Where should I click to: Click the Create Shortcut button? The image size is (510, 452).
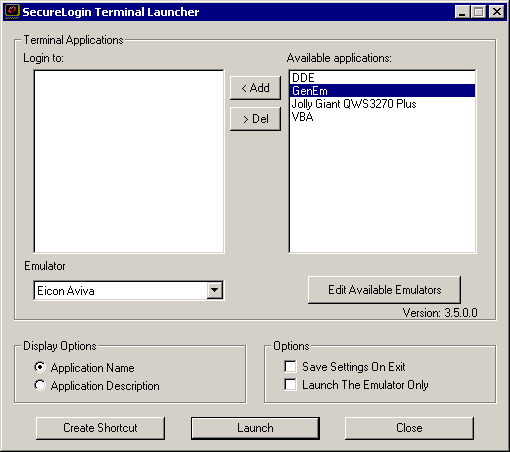(x=100, y=428)
